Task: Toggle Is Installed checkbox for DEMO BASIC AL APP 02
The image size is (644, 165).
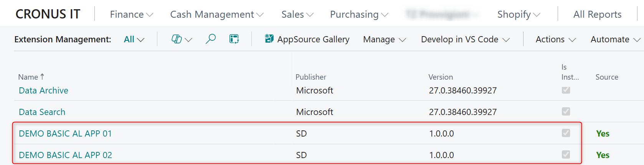Action: pyautogui.click(x=566, y=155)
